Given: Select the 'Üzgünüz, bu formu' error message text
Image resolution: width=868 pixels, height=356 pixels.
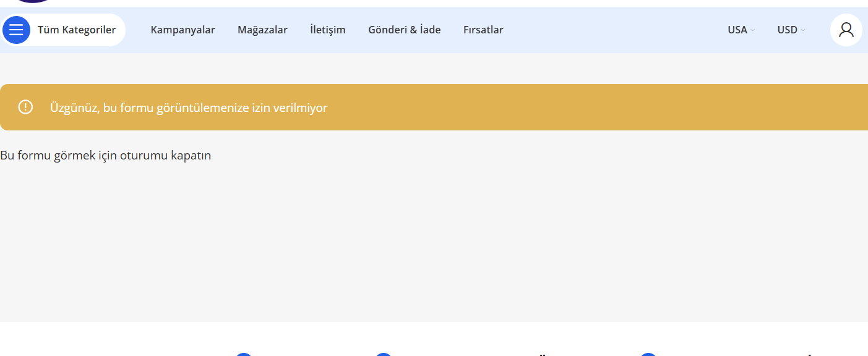Looking at the screenshot, I should pos(189,108).
